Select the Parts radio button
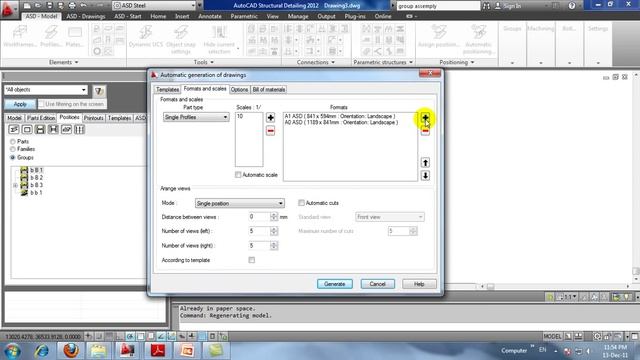The image size is (640, 360). coord(13,142)
